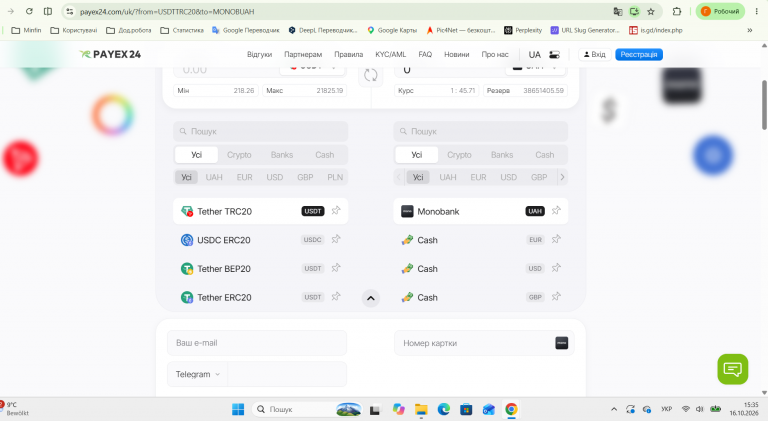Click the PAYEX24 logo

111,54
